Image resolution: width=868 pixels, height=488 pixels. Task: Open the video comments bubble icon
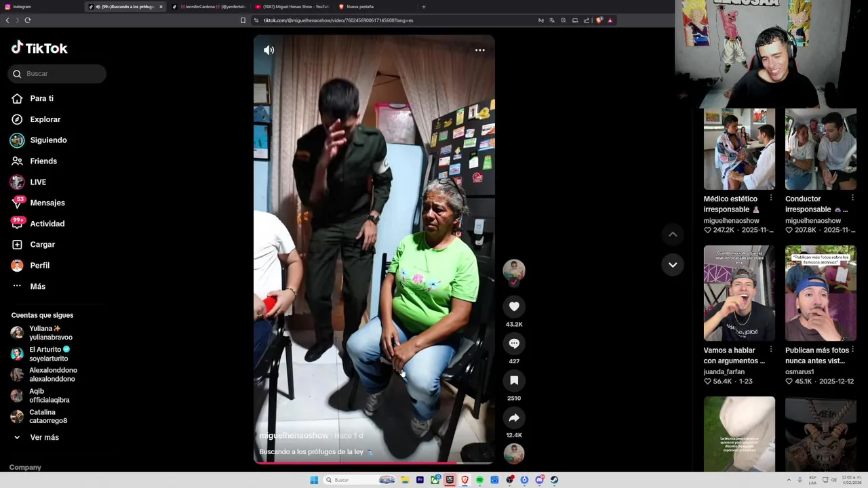[x=514, y=344]
